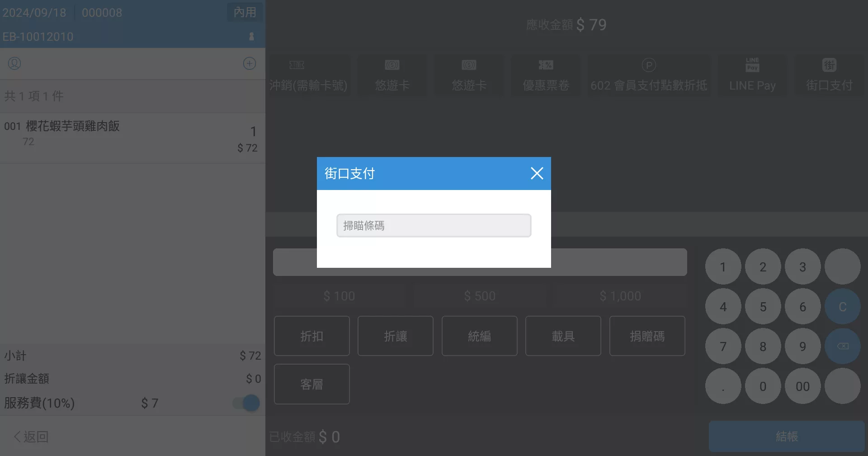The height and width of the screenshot is (456, 868).
Task: Click the 內用 dine-in label
Action: 245,12
